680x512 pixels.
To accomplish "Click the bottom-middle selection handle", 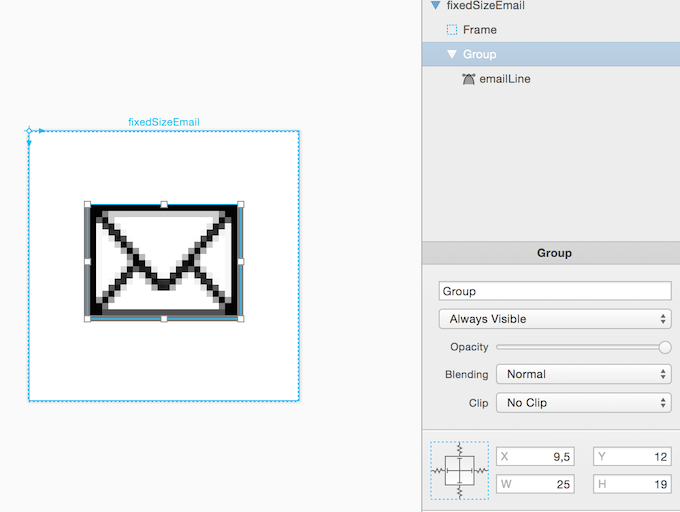I will tap(164, 319).
